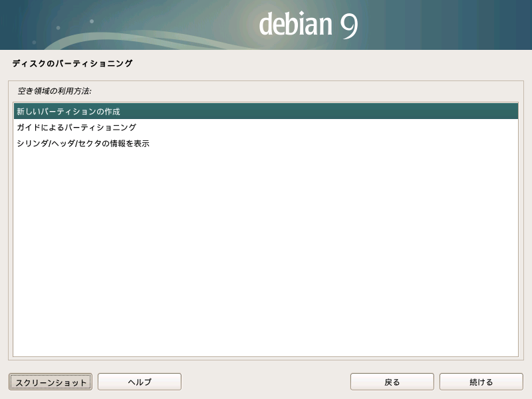Go back using the 戻る button

392,382
